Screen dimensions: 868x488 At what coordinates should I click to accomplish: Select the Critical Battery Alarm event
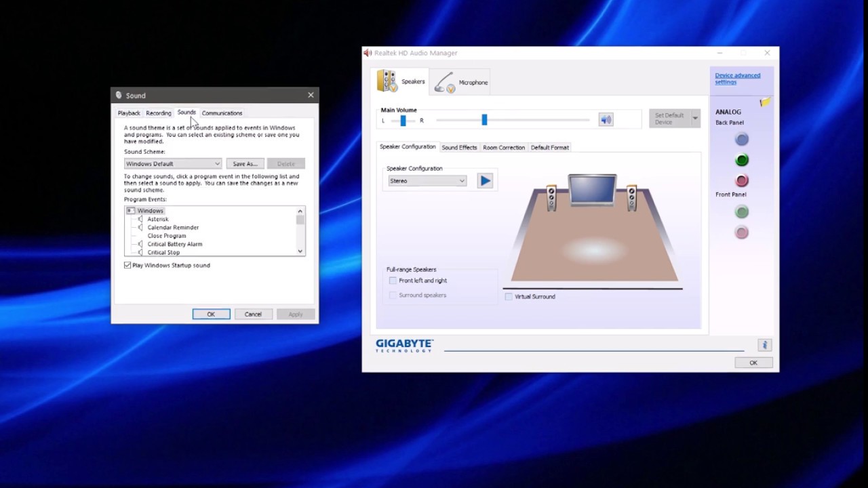[175, 244]
